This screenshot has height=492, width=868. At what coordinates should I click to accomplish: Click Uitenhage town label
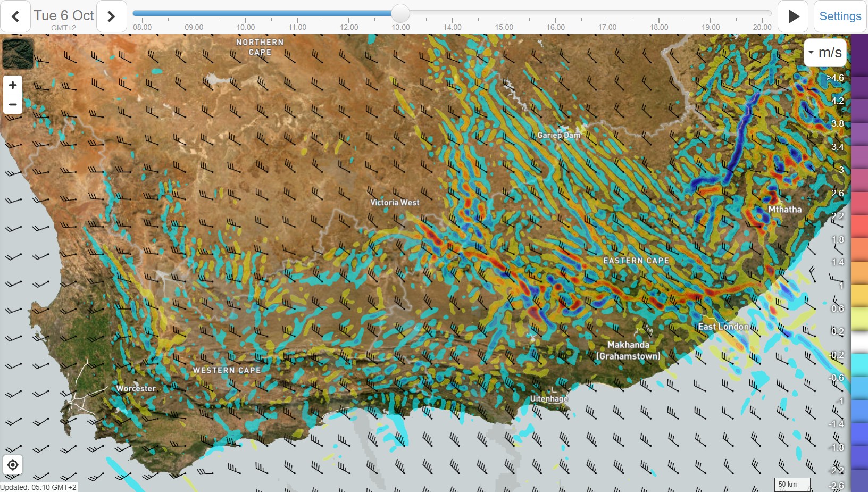(549, 399)
